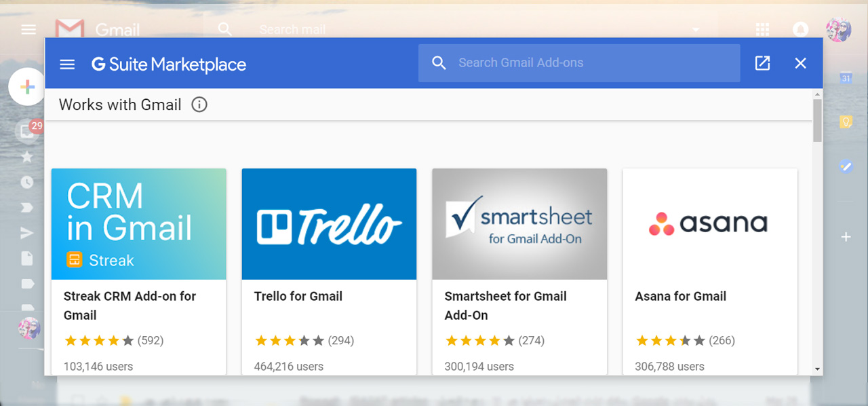Open the Trello logo banner image
Screen dimensions: 868x406
[x=330, y=224]
